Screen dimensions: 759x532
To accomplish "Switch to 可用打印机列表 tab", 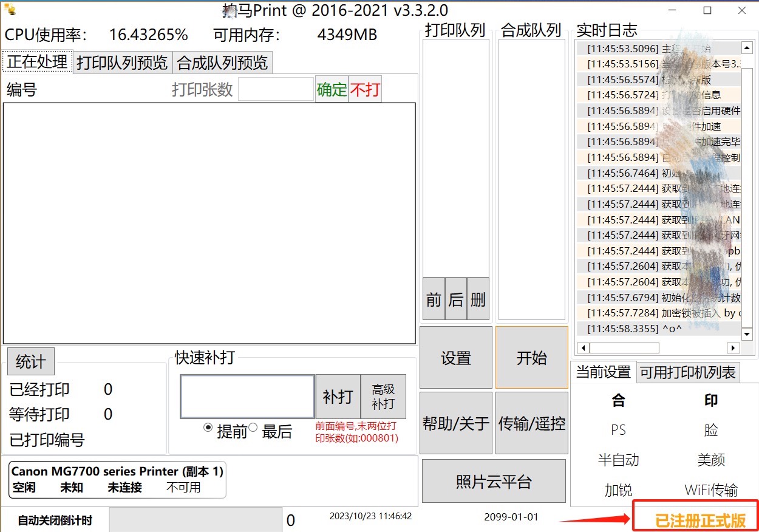I will [688, 372].
